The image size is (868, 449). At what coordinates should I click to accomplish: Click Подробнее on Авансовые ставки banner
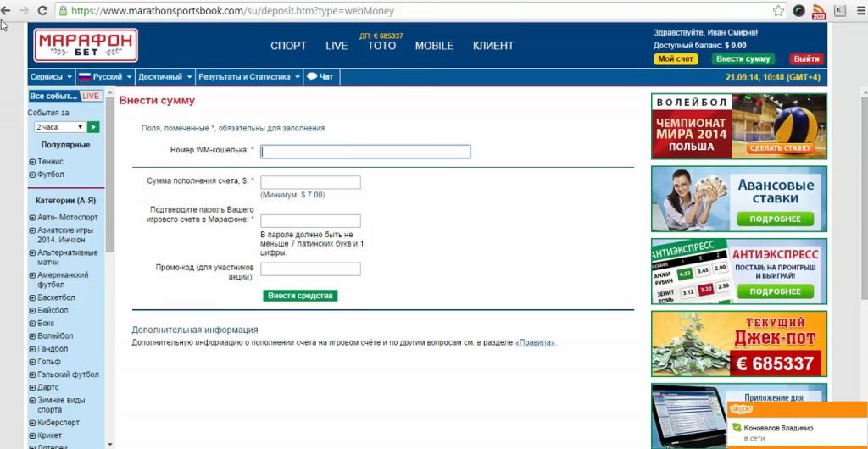pyautogui.click(x=775, y=219)
